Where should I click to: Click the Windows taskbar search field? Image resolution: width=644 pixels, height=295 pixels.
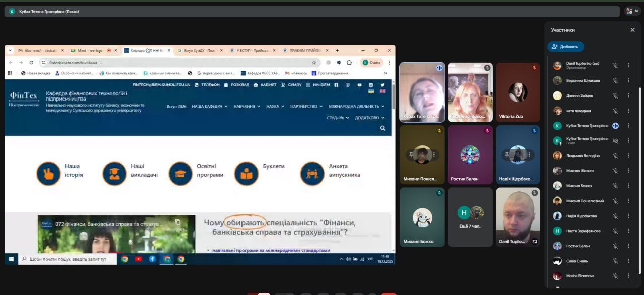coord(67,259)
